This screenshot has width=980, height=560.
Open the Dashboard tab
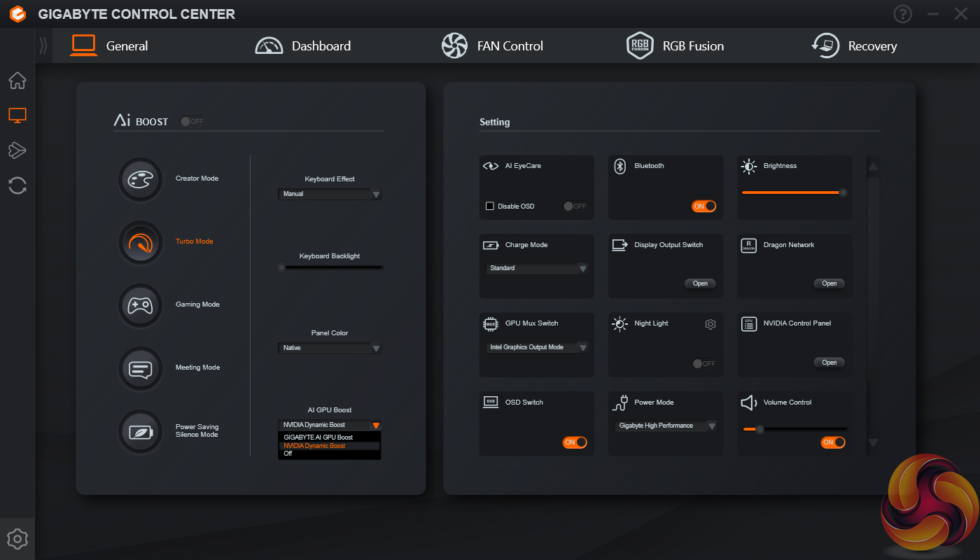click(303, 46)
